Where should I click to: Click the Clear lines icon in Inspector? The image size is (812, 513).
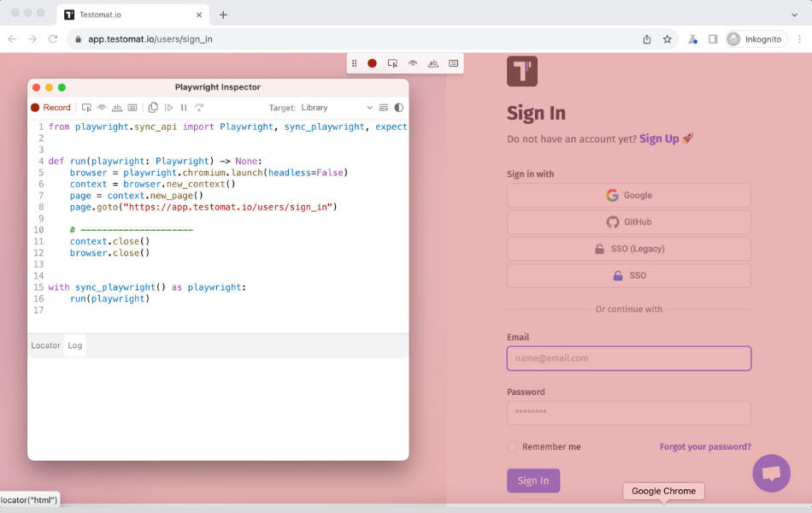click(x=384, y=108)
